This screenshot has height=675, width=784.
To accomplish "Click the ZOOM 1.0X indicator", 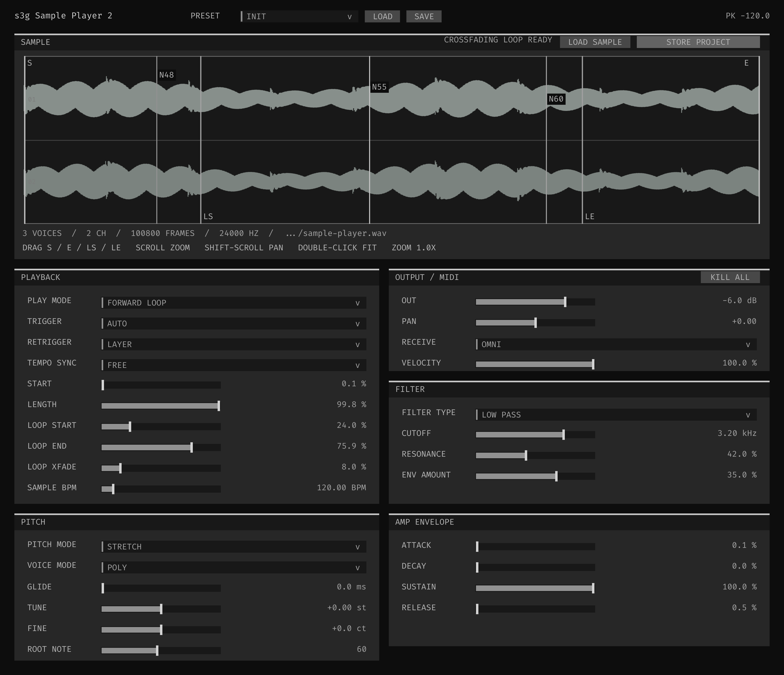I will pos(414,248).
